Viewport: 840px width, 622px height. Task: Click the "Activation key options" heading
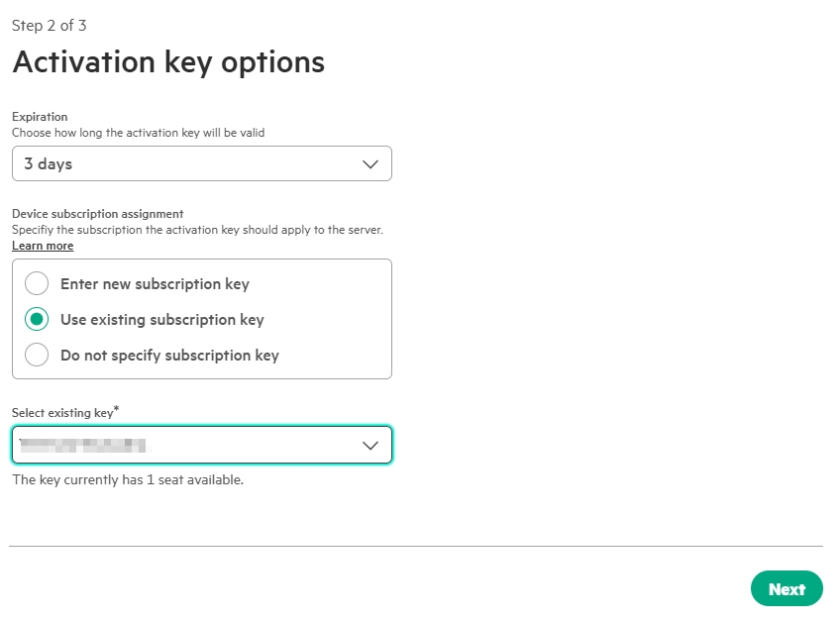coord(168,62)
